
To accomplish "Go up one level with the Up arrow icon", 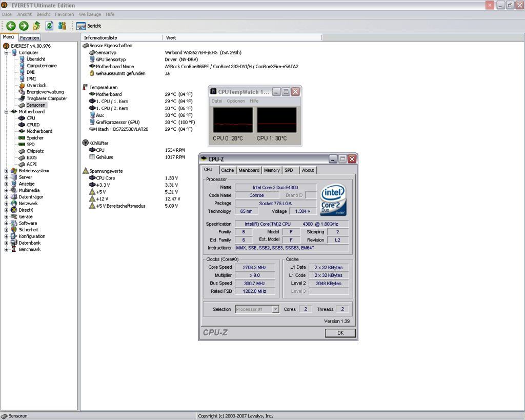I will point(36,26).
